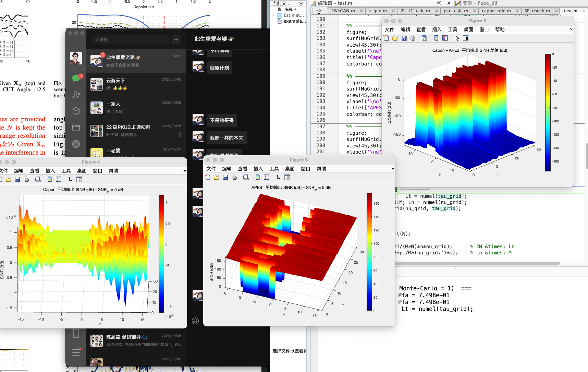The height and width of the screenshot is (372, 588).
Task: Dock Figure 4 using arrow at menu right
Action: click(184, 171)
